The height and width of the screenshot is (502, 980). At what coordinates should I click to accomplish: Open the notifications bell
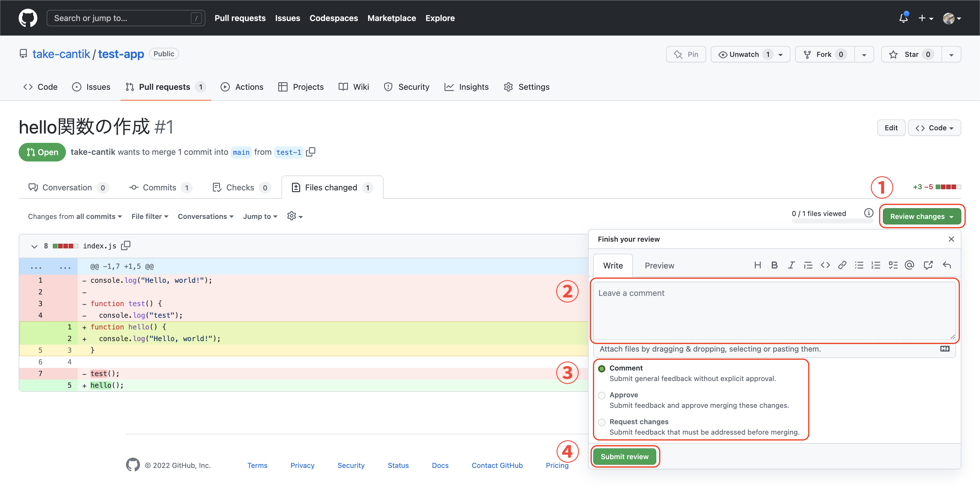pos(903,18)
